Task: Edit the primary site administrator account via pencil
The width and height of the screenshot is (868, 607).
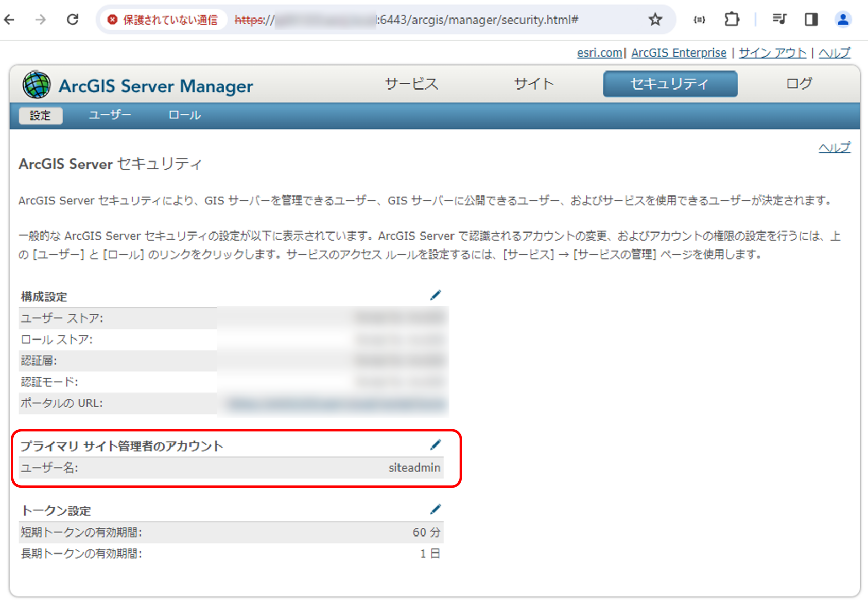Action: [x=436, y=444]
